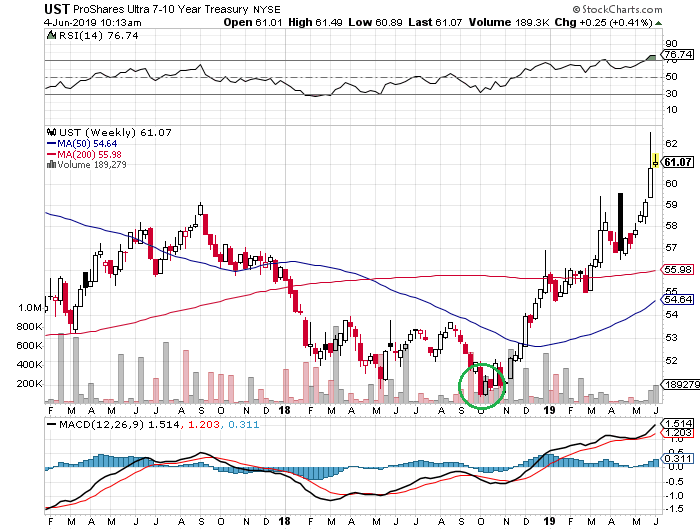Click the MACD(12,26,9) legend label

pos(101,425)
